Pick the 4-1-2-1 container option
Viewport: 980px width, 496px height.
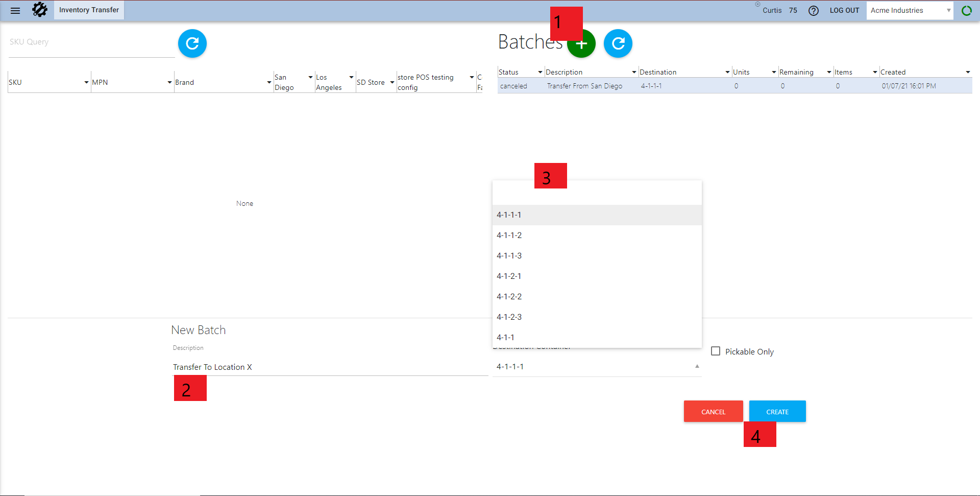(509, 276)
